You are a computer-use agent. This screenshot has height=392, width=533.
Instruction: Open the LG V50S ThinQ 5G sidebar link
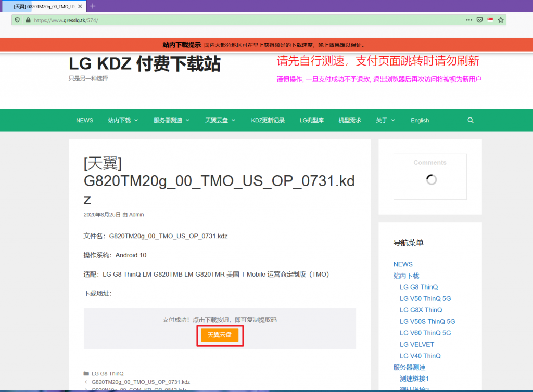(427, 321)
